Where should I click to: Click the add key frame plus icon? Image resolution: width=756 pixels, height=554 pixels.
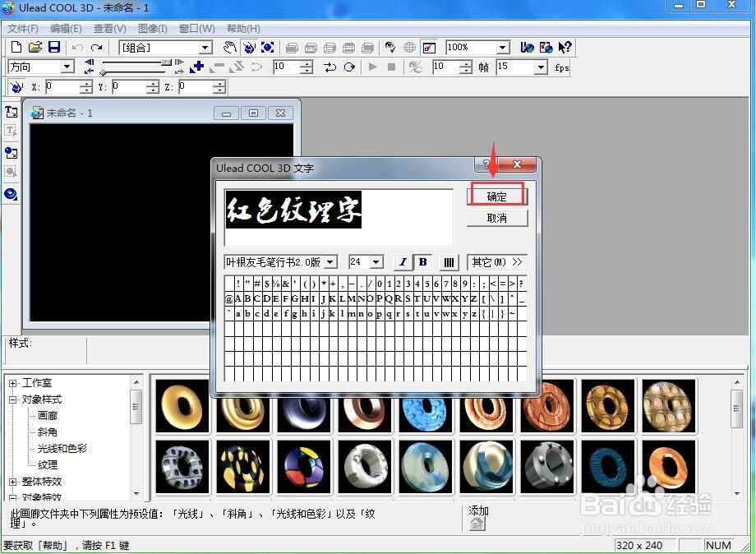pos(196,67)
